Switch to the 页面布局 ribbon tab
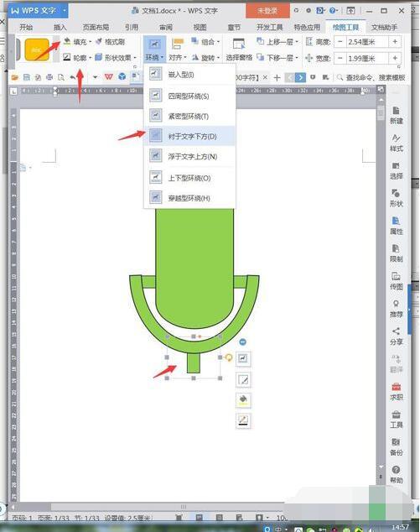 click(x=96, y=27)
